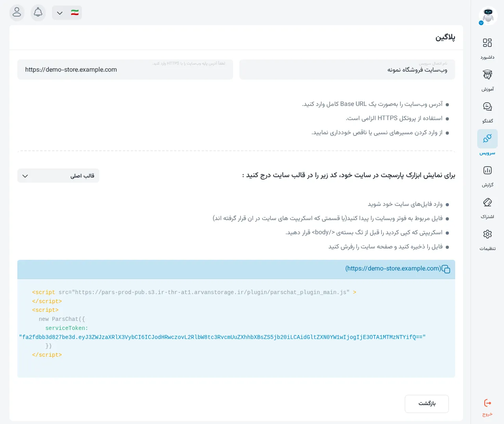504x424 pixels.
Task: Focus the service name input field
Action: (x=347, y=69)
